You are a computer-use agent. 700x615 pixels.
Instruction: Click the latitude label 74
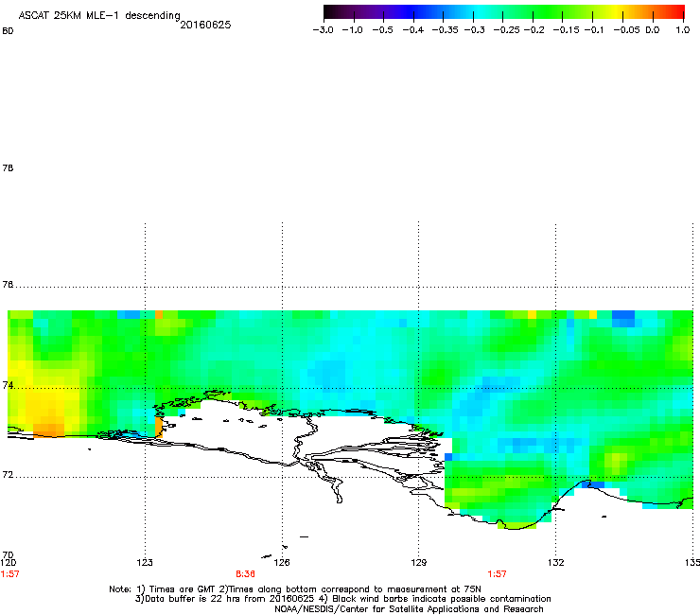(x=8, y=385)
